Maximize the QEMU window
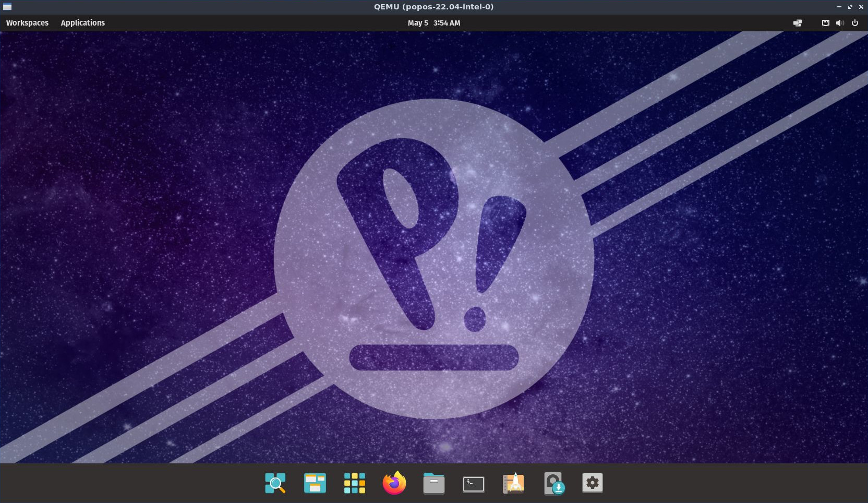Viewport: 868px width, 503px height. coord(850,7)
